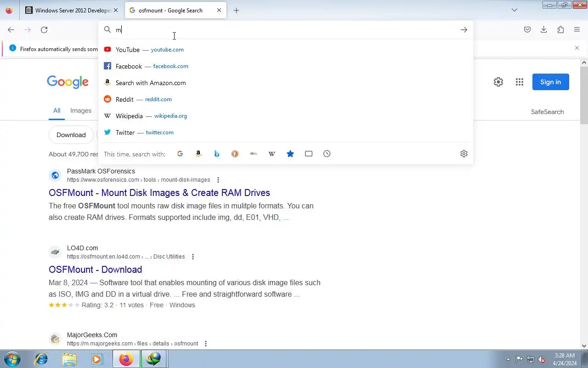
Task: Open Google quick settings gear icon
Action: [498, 82]
